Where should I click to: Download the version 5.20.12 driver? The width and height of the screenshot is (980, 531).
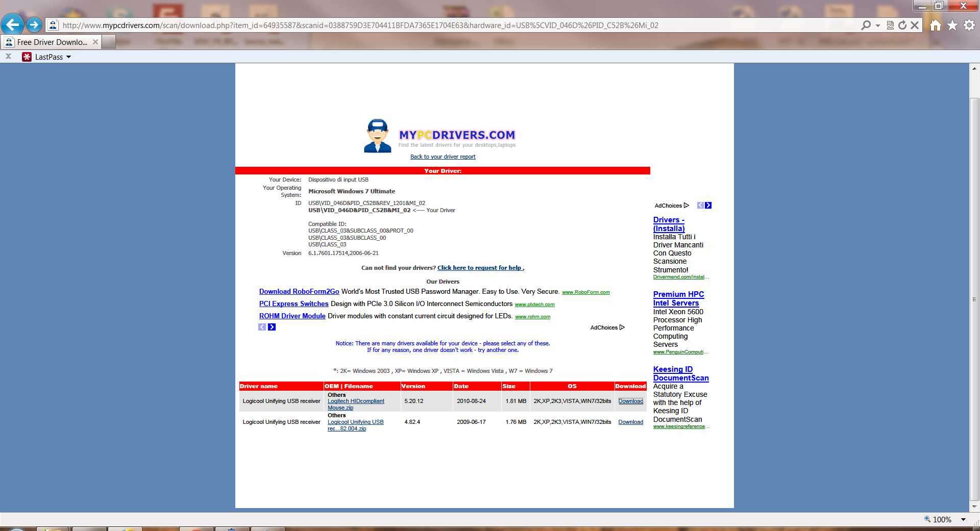pyautogui.click(x=630, y=401)
